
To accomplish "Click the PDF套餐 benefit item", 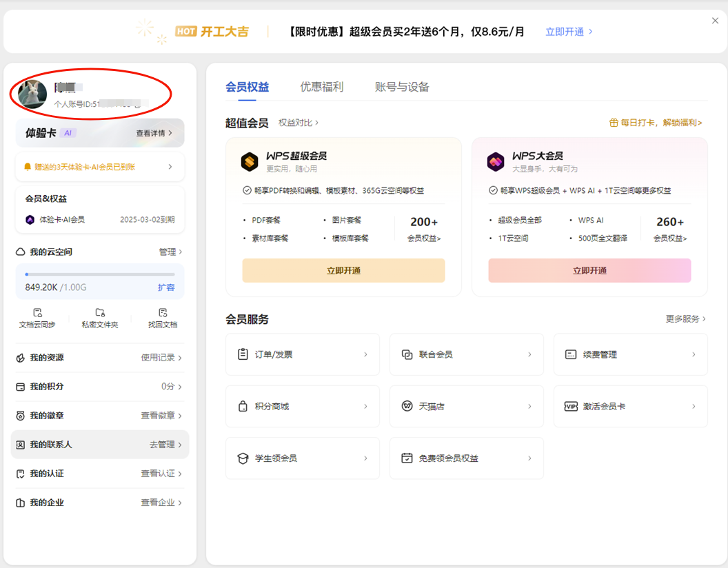I will [266, 220].
